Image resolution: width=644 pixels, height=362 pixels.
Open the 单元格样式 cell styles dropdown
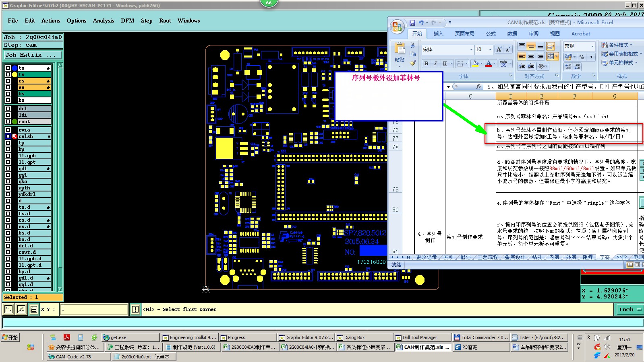pyautogui.click(x=619, y=62)
